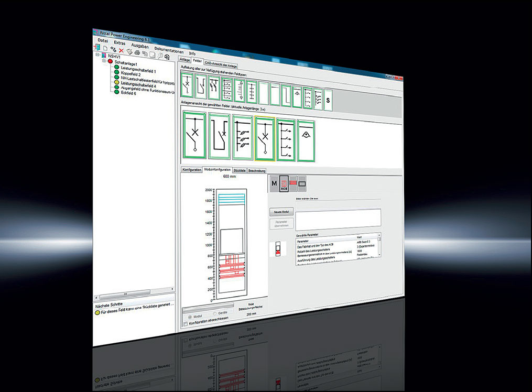Click the yellow status indicator of Leistungsschalterfeld 4
The width and height of the screenshot is (532, 392).
pyautogui.click(x=116, y=82)
